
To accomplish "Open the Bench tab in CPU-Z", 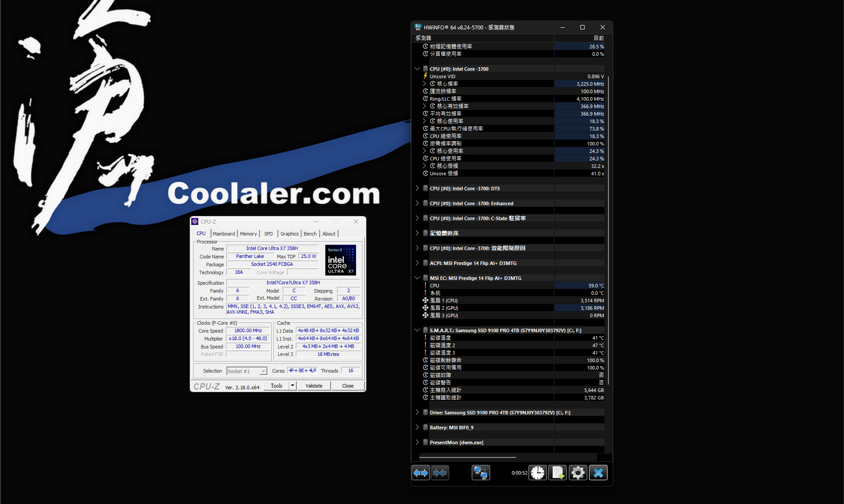I will pos(310,234).
